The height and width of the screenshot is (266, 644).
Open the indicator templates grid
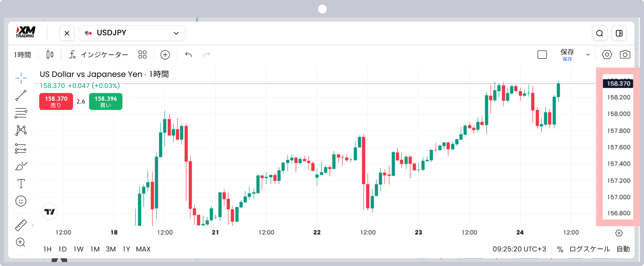click(x=143, y=54)
